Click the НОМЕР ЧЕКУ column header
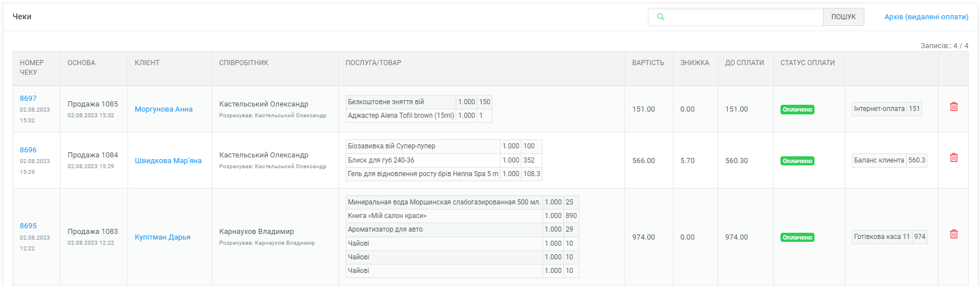Viewport: 980px width, 286px height. 32,67
